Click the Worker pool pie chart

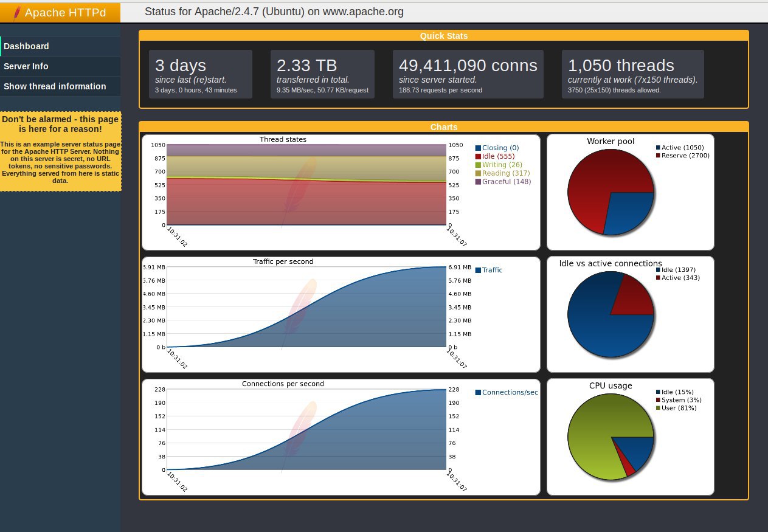coord(611,192)
